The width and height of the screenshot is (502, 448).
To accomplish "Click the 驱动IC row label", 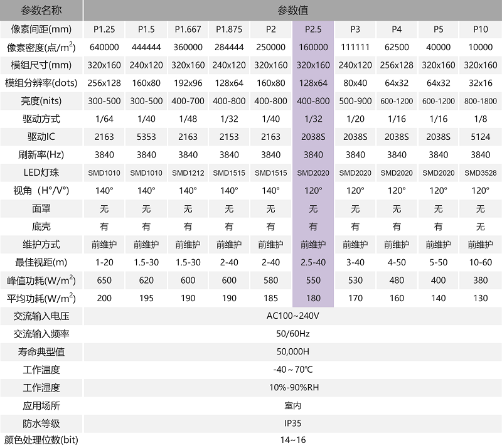I will click(41, 137).
